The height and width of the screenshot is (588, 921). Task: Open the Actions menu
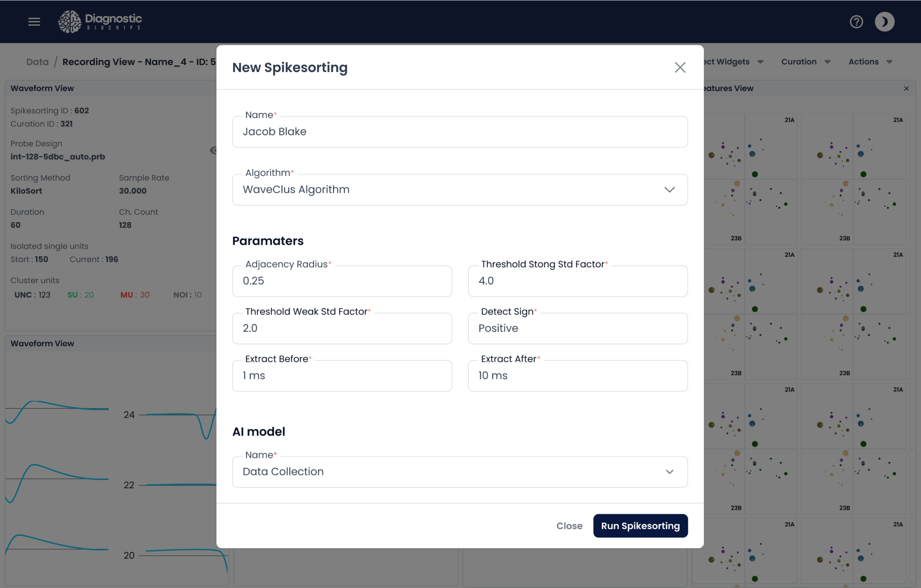click(x=869, y=62)
